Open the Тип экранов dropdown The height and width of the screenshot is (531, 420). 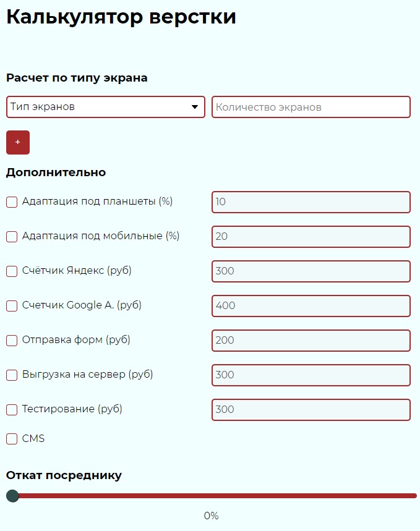click(99, 107)
